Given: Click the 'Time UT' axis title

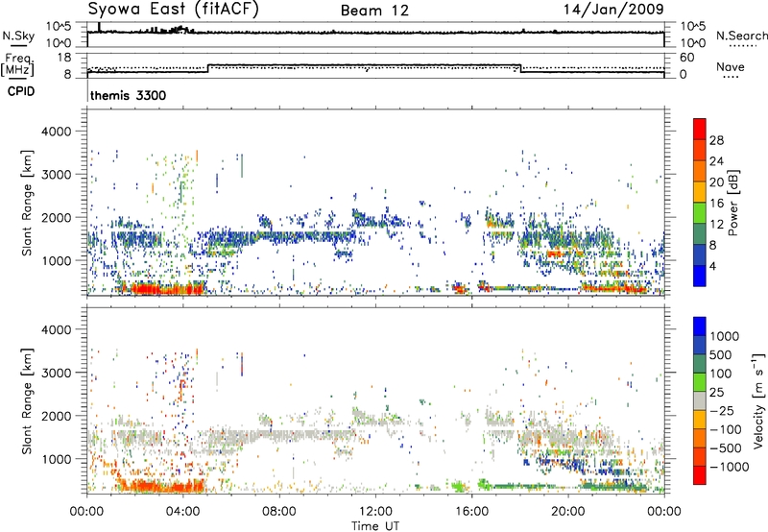Looking at the screenshot, I should click(375, 526).
